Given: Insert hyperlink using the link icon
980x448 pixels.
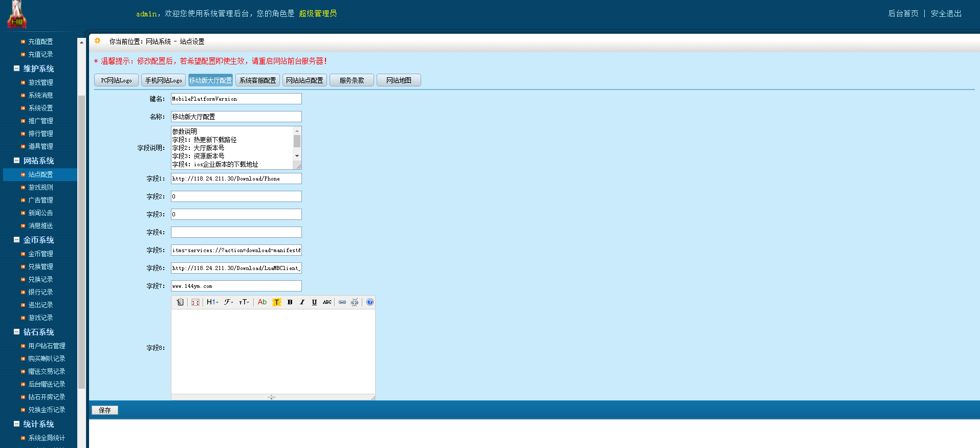Looking at the screenshot, I should coord(342,302).
